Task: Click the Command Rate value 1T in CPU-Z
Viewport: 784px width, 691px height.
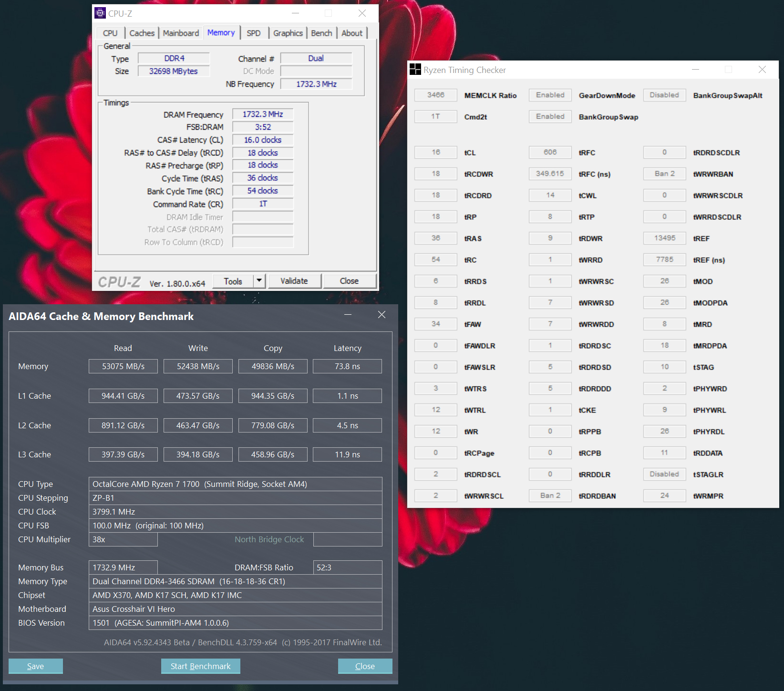Action: [x=263, y=204]
